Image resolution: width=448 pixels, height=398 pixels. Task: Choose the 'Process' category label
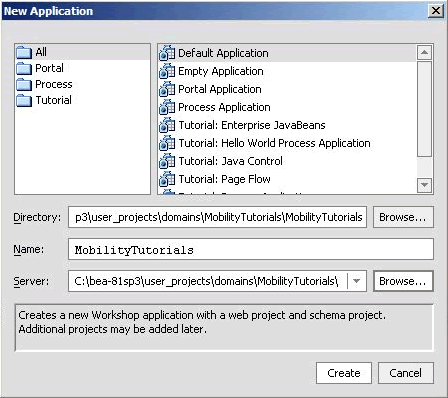[x=54, y=84]
